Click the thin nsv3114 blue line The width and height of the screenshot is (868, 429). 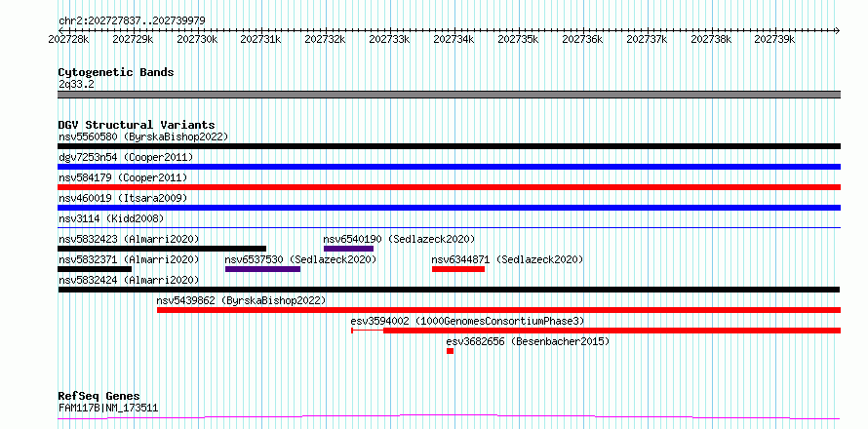coord(449,227)
